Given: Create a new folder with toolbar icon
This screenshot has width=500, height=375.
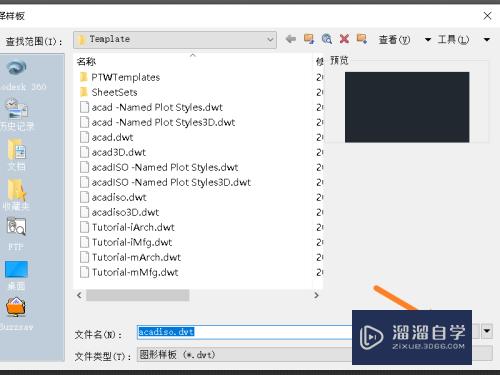Looking at the screenshot, I should (x=362, y=39).
